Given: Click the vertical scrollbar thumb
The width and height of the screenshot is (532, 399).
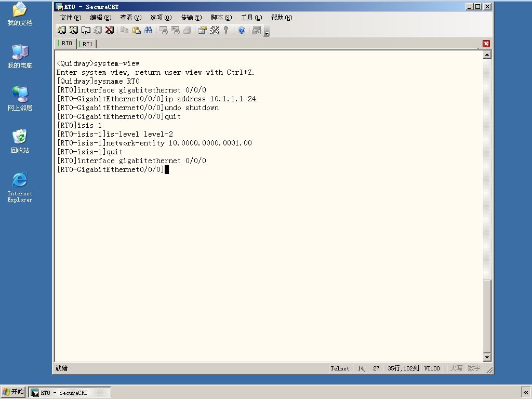Looking at the screenshot, I should (x=487, y=316).
